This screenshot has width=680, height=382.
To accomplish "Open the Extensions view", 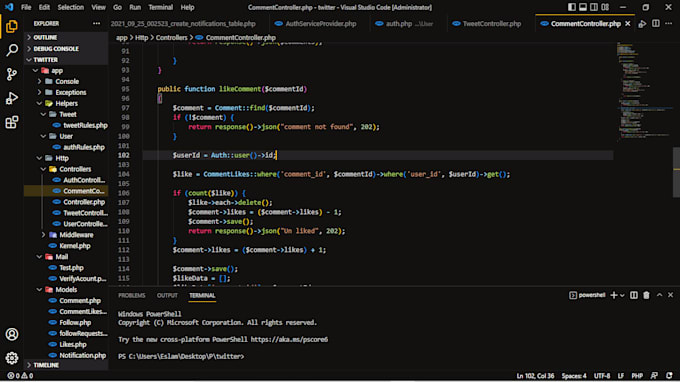I will click(x=12, y=122).
